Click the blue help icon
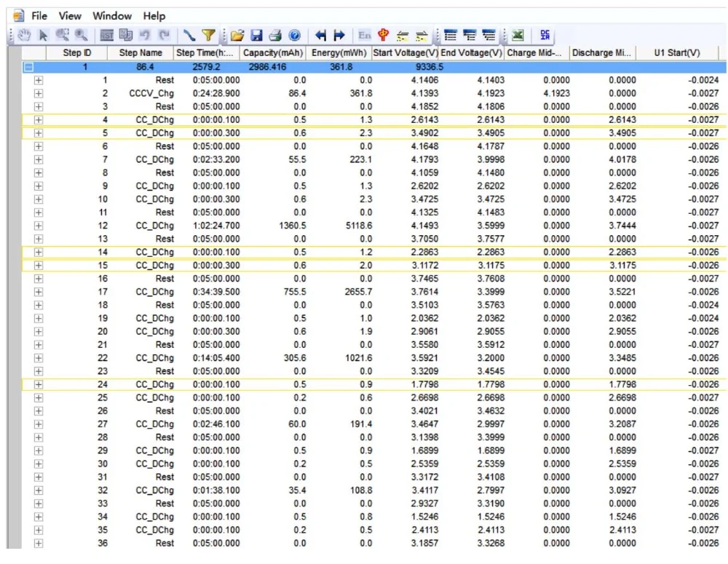The height and width of the screenshot is (564, 728). [294, 35]
